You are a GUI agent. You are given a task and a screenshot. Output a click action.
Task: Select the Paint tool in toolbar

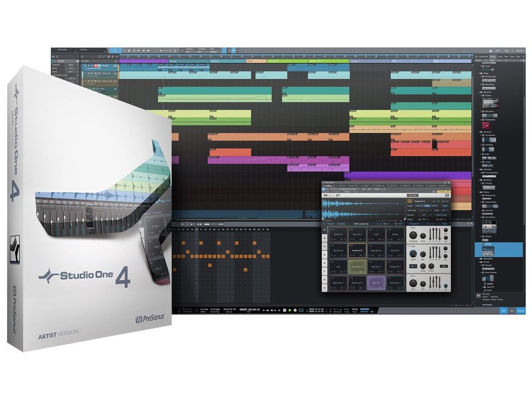click(134, 50)
